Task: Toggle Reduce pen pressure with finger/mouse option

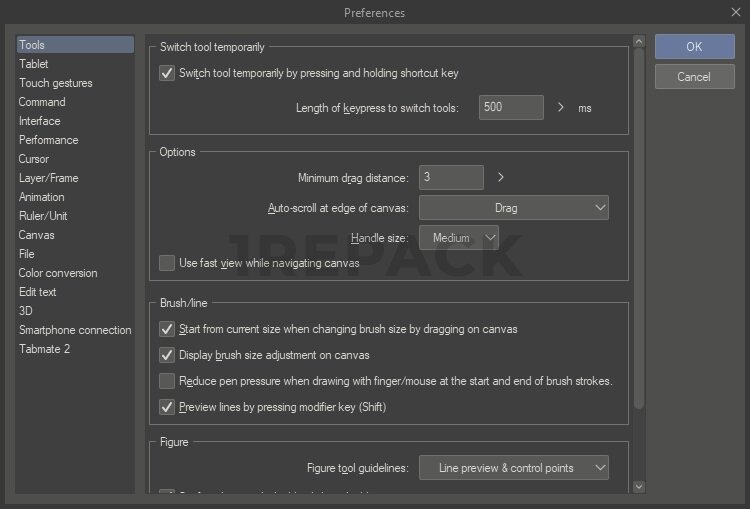Action: tap(167, 381)
